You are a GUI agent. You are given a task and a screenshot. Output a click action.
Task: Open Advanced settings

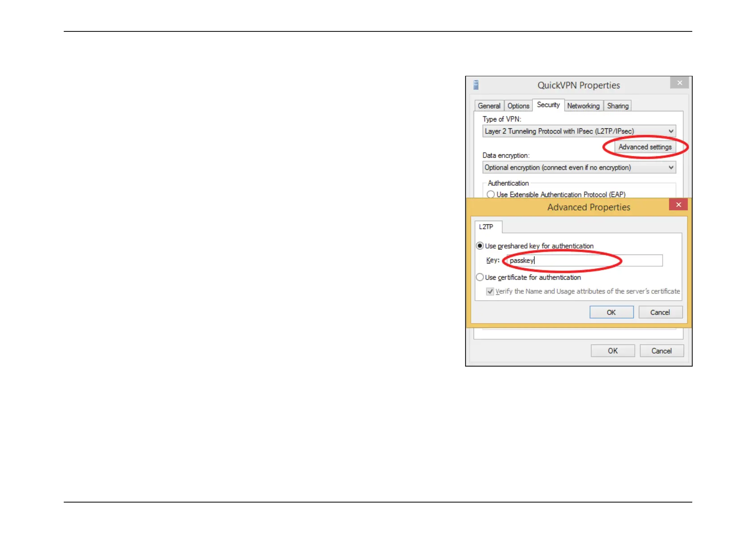[x=645, y=147]
